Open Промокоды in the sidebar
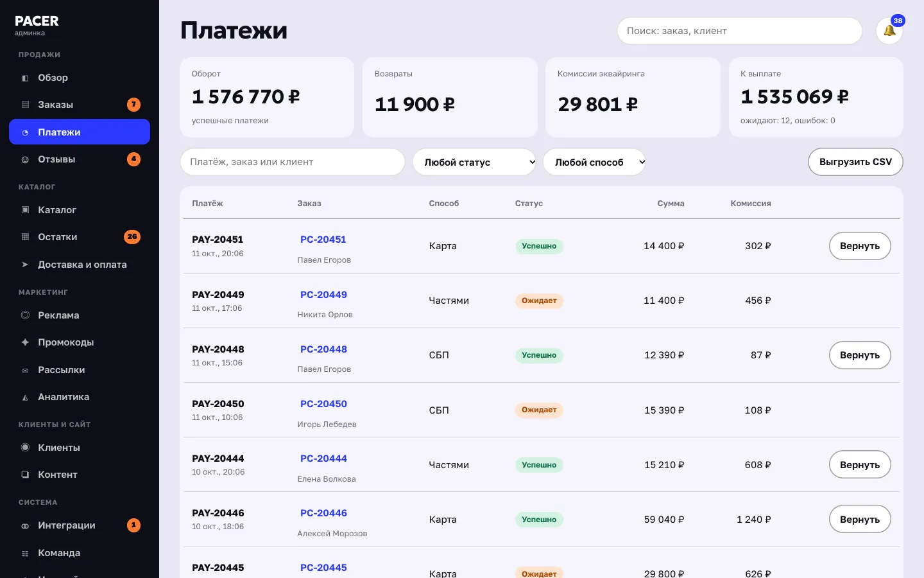 80,342
